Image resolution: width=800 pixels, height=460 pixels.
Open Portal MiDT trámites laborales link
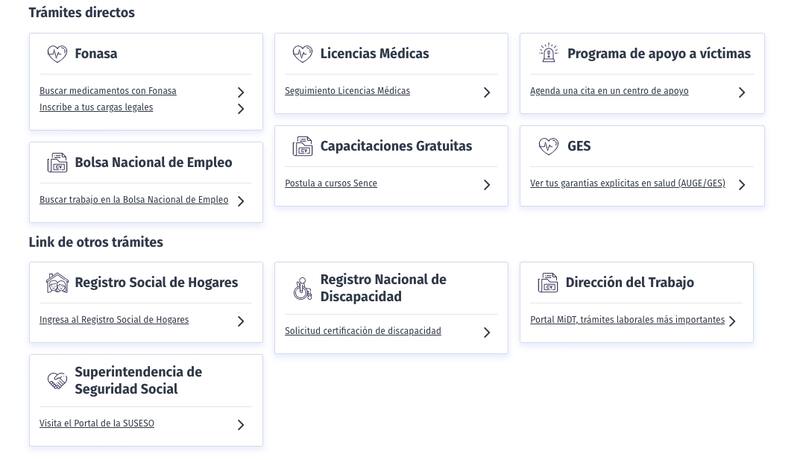click(627, 320)
